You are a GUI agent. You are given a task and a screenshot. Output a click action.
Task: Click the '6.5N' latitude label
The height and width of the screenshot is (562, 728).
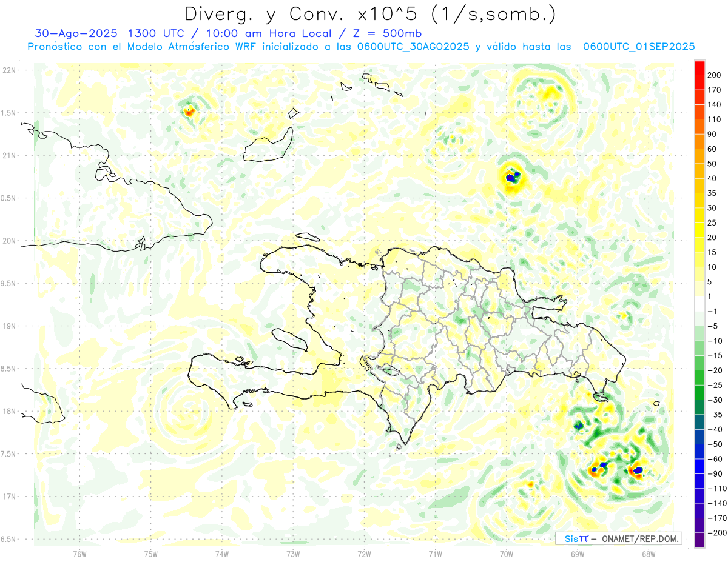9,539
